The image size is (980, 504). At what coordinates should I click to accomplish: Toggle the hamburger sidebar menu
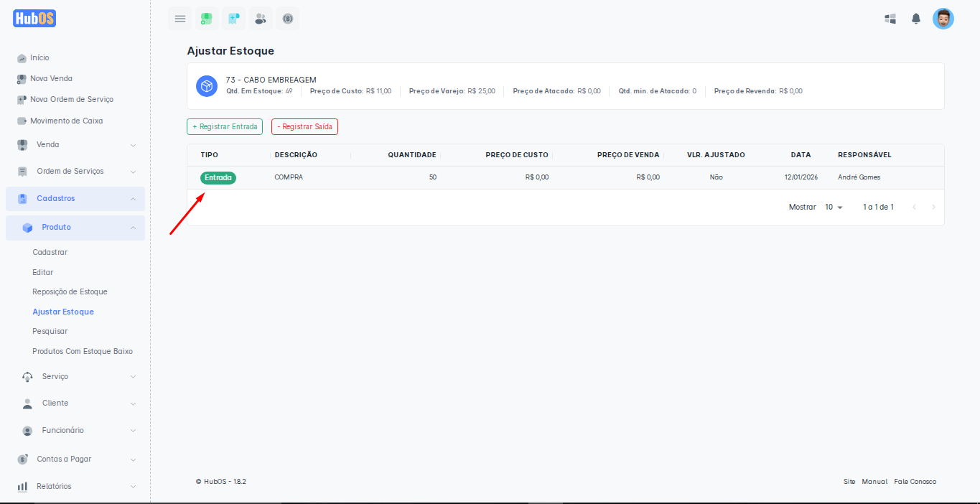coord(180,19)
